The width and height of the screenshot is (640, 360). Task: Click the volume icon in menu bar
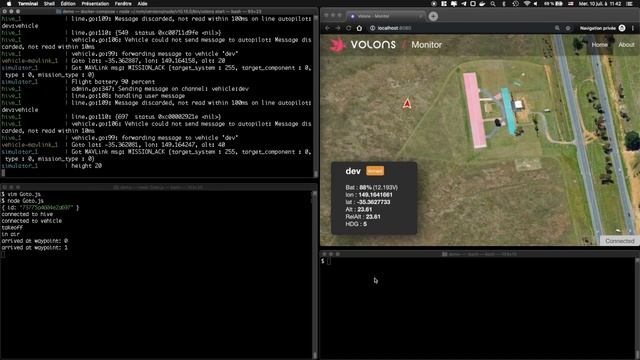click(536, 4)
